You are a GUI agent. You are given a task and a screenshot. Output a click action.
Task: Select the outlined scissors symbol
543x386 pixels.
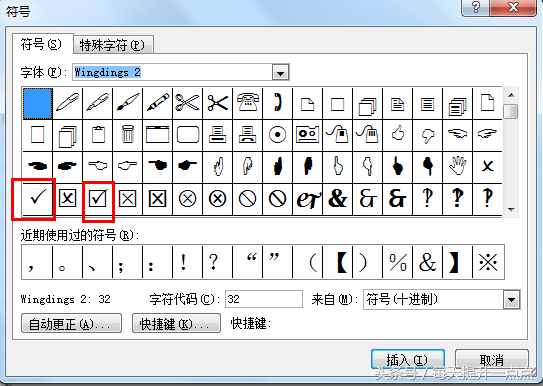point(187,103)
